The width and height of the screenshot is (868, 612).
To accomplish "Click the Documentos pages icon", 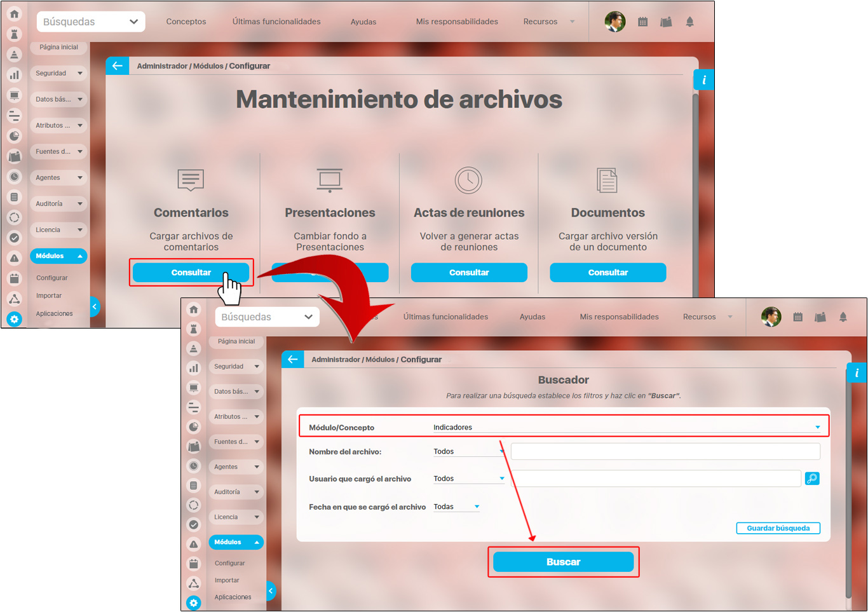I will click(607, 180).
